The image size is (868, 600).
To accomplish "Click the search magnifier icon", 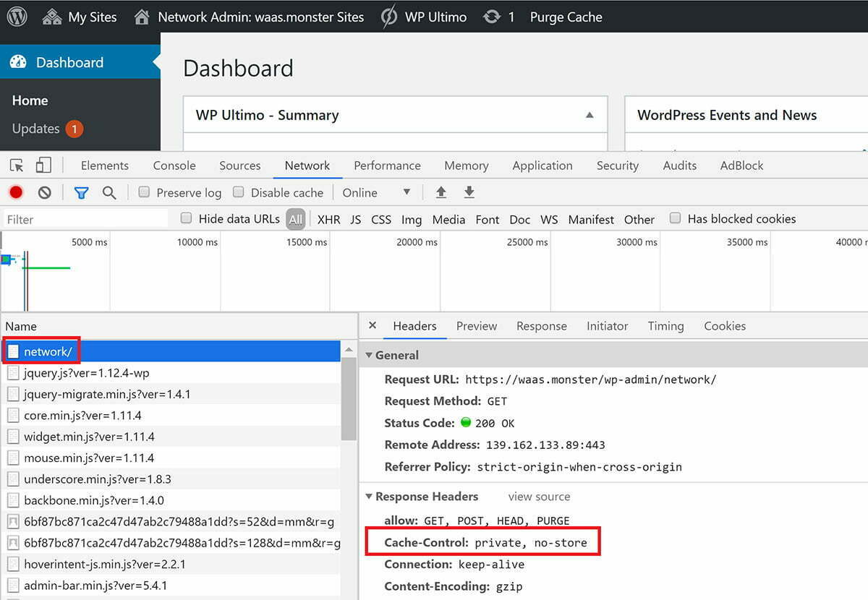I will [109, 192].
